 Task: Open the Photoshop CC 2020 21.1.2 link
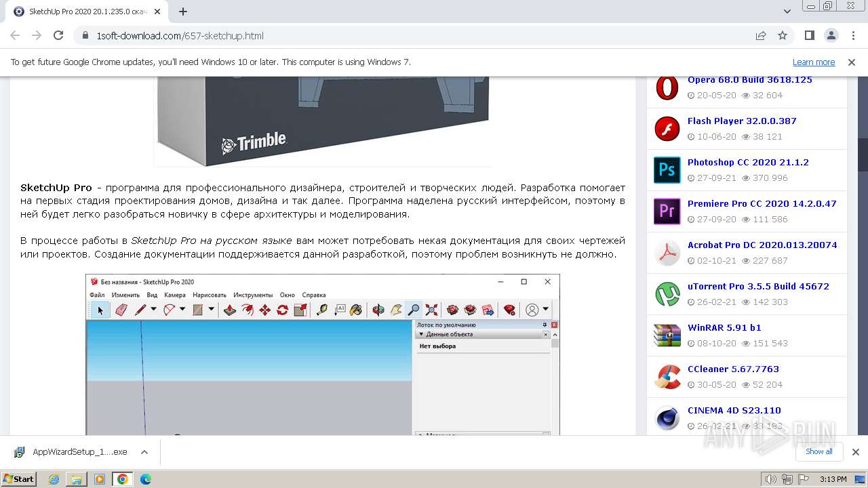[748, 163]
